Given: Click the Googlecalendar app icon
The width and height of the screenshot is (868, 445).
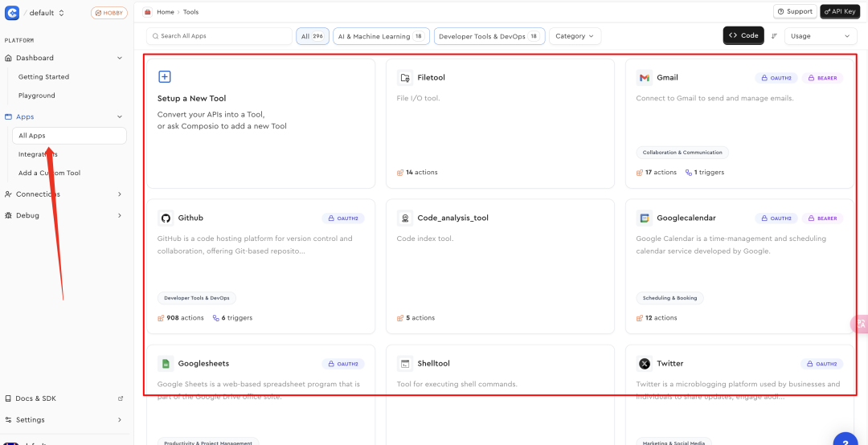Looking at the screenshot, I should (644, 218).
